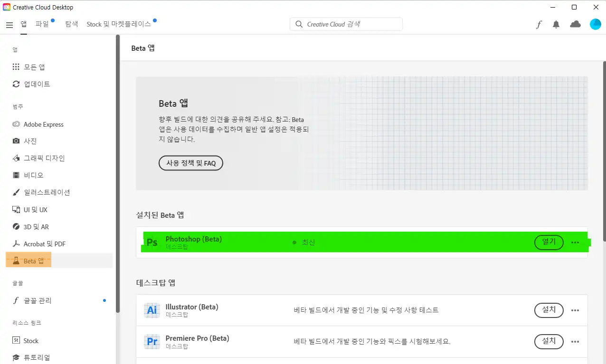Select 비디오 category label

pos(34,175)
